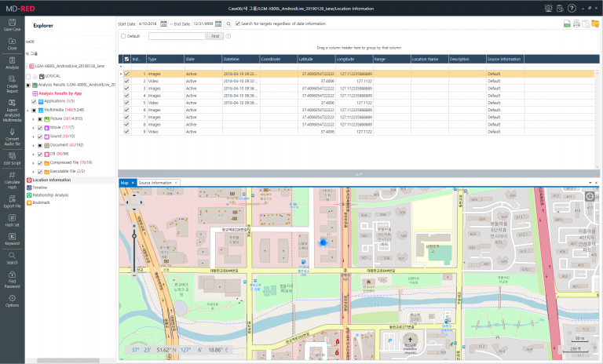Click the print icon above table
Screen dimensions: 603x364
[x=576, y=24]
